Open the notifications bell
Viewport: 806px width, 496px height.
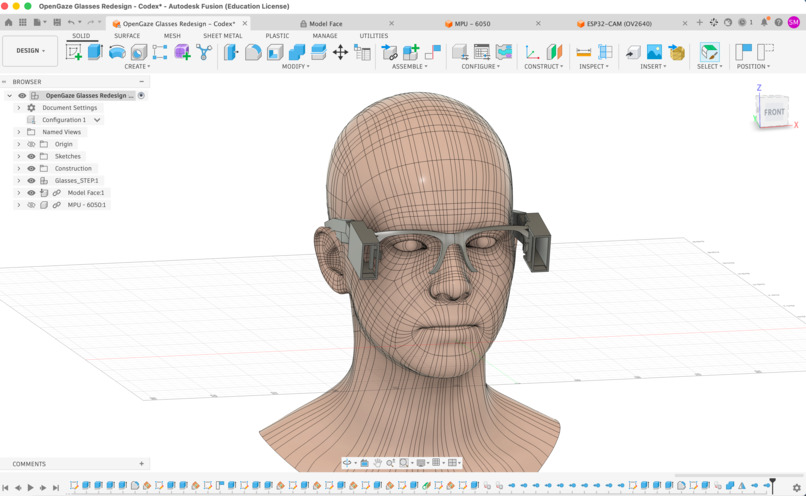click(x=764, y=23)
